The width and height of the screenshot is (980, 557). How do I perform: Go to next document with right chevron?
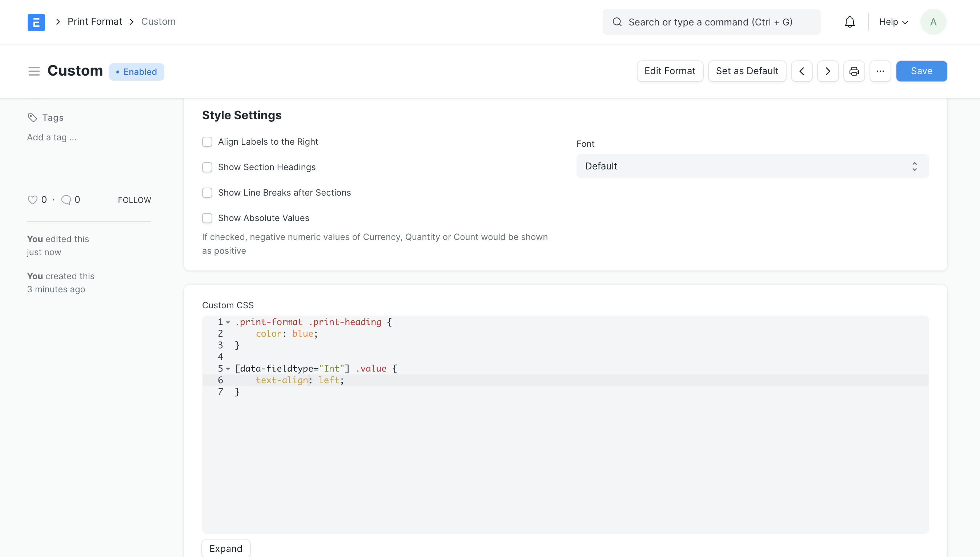click(x=827, y=71)
